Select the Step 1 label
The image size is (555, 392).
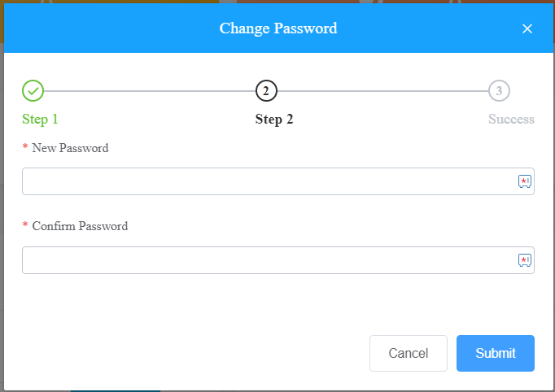coord(40,120)
